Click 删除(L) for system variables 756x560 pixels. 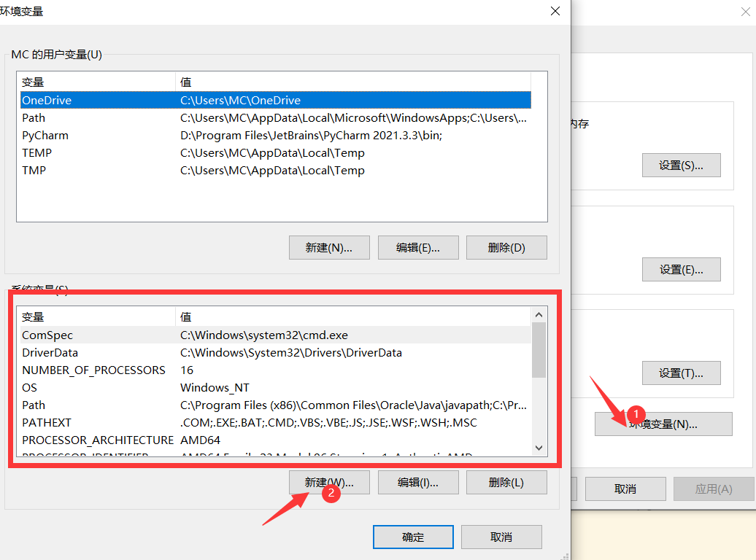click(506, 483)
